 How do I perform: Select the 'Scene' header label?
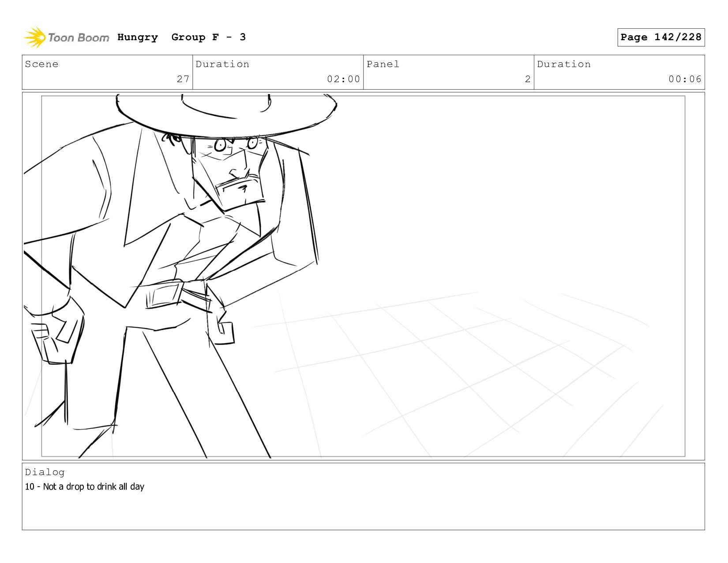click(41, 64)
